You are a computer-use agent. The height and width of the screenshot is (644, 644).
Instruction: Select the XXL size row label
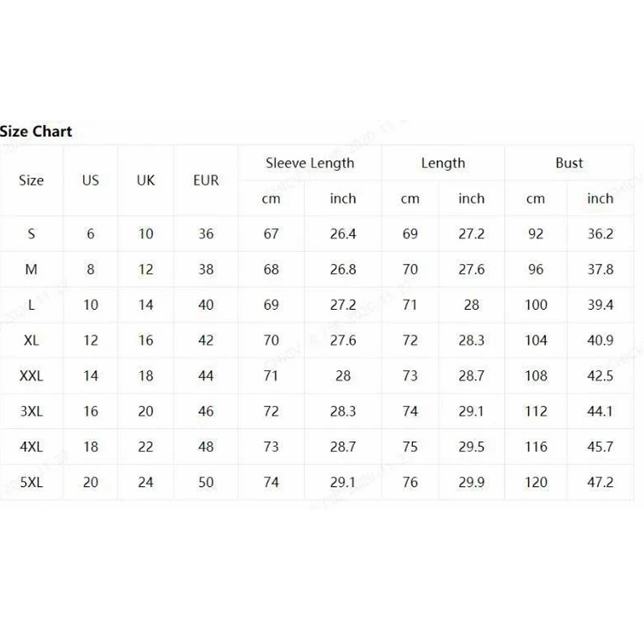pos(31,376)
